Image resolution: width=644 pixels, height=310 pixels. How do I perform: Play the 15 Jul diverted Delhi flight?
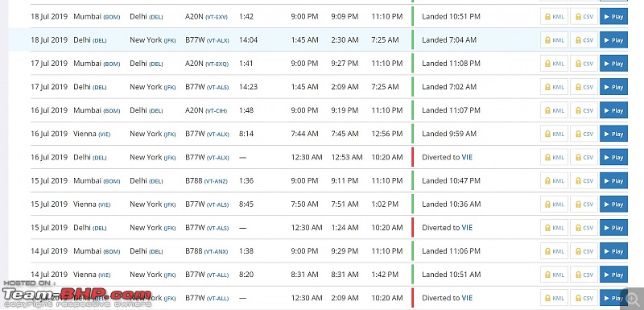pyautogui.click(x=613, y=228)
